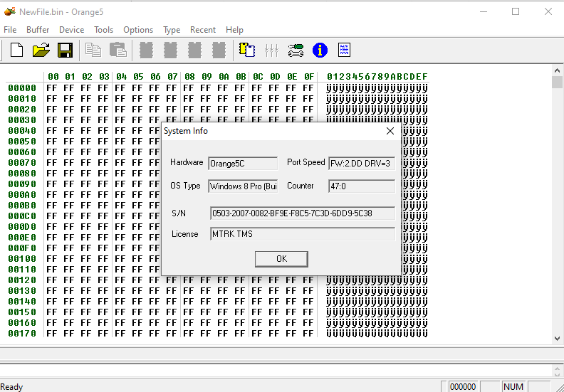Save buffer with the floppy disk icon
Viewport: 564px width, 392px height.
[x=65, y=50]
